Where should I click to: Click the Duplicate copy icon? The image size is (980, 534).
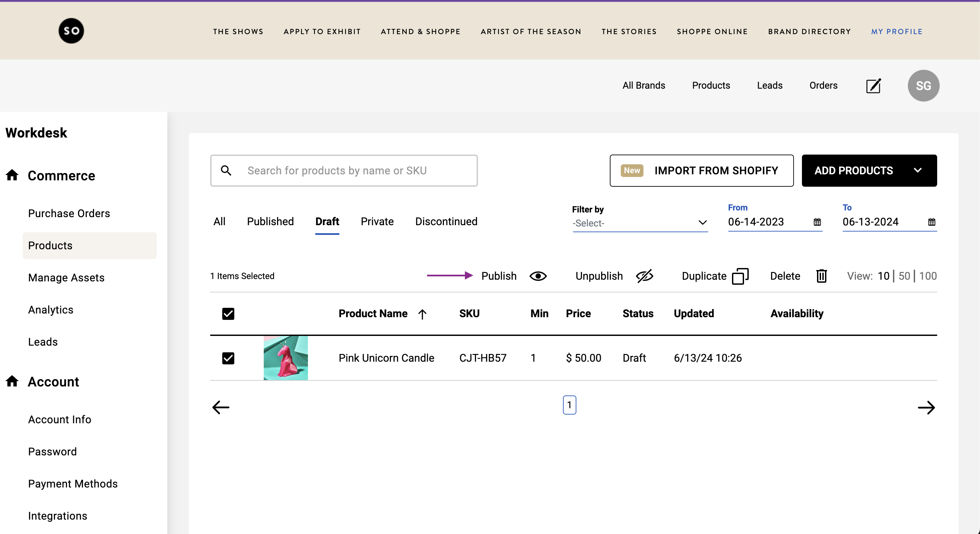(740, 276)
